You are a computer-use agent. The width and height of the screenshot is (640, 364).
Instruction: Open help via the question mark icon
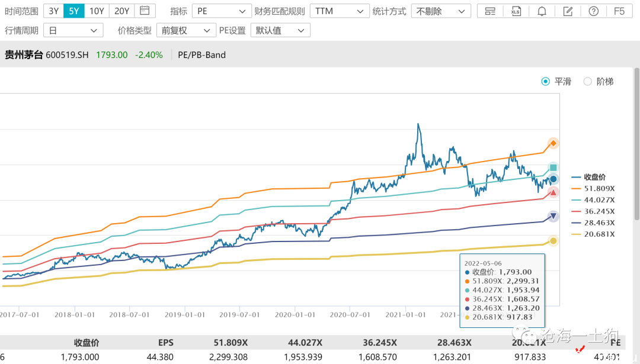[593, 11]
